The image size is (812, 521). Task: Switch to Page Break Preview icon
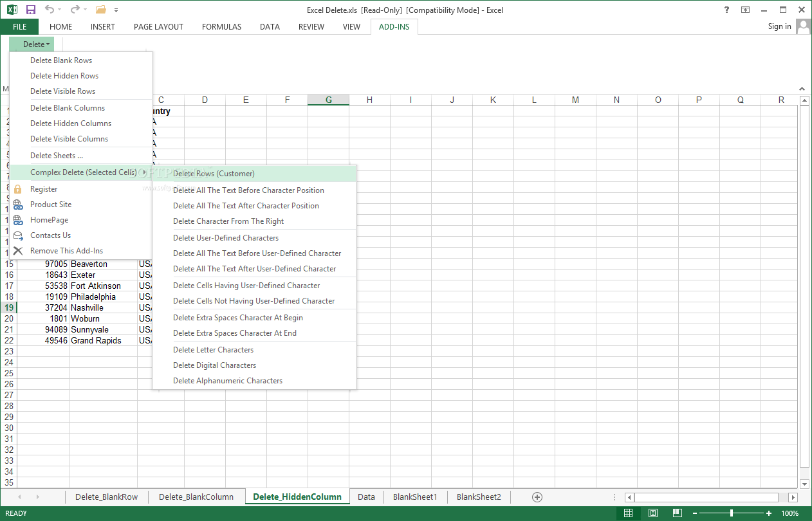pos(677,513)
